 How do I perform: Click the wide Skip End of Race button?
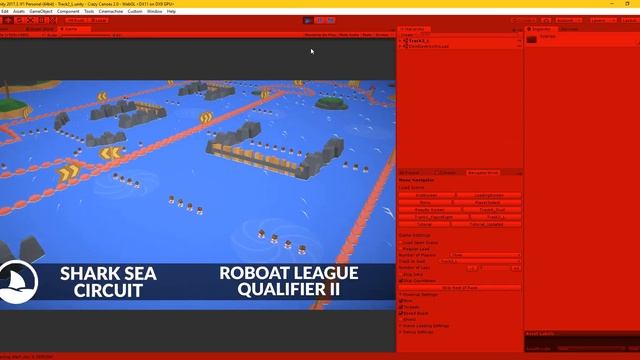point(460,288)
